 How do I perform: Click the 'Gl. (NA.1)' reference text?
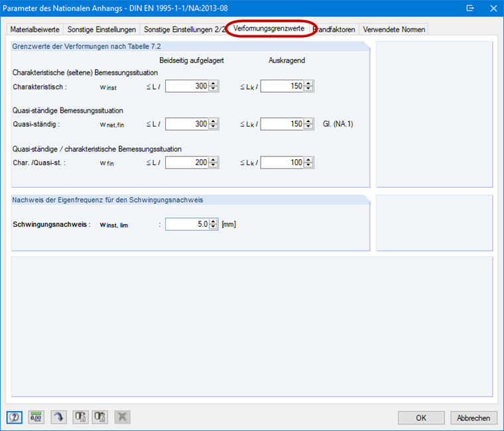point(338,124)
